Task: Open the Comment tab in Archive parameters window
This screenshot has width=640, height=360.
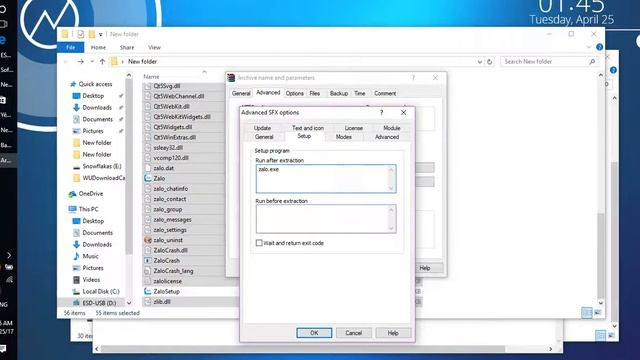Action: [x=385, y=93]
